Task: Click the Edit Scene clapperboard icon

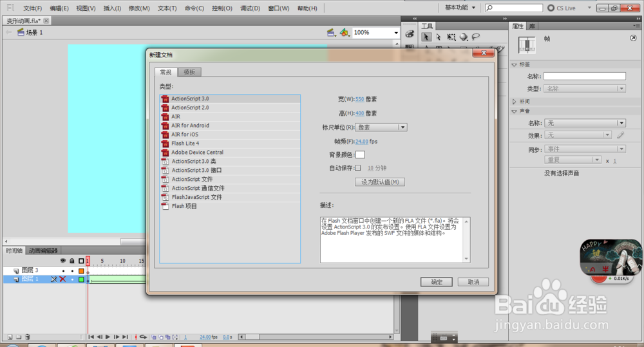Action: [x=330, y=32]
